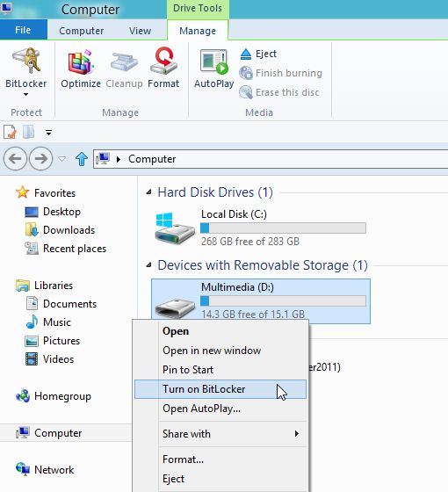Choose Open AutoPlay... in context menu
The image size is (448, 492).
tap(220, 409)
